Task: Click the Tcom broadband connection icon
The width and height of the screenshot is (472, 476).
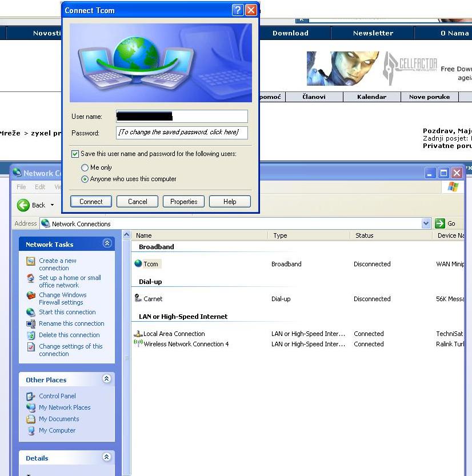Action: coord(138,264)
